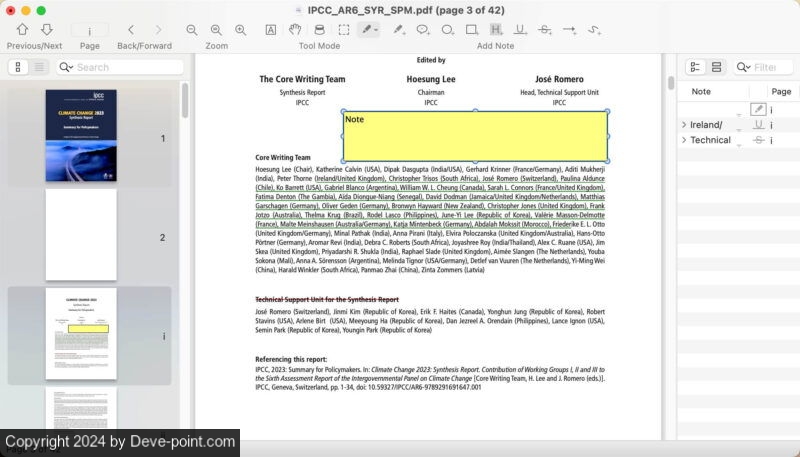The width and height of the screenshot is (800, 457).
Task: Click the Note column header
Action: 702,91
